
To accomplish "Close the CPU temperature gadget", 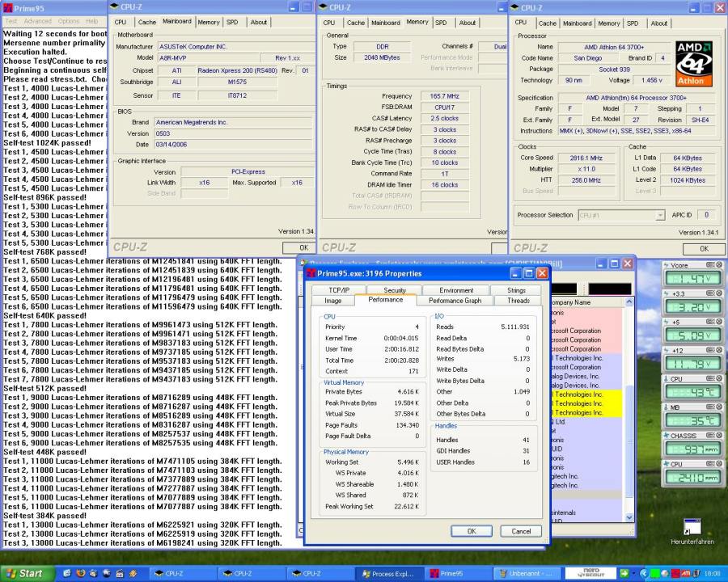I will click(x=719, y=379).
